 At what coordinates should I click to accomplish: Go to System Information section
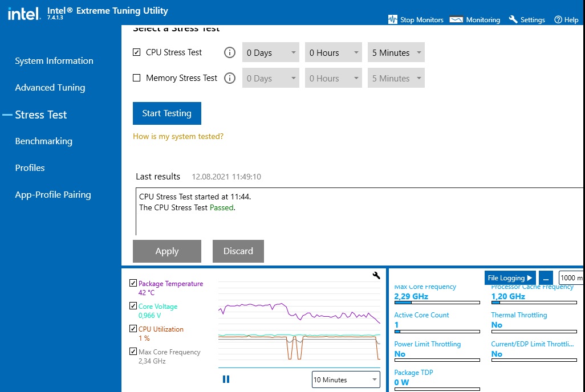[x=54, y=61]
